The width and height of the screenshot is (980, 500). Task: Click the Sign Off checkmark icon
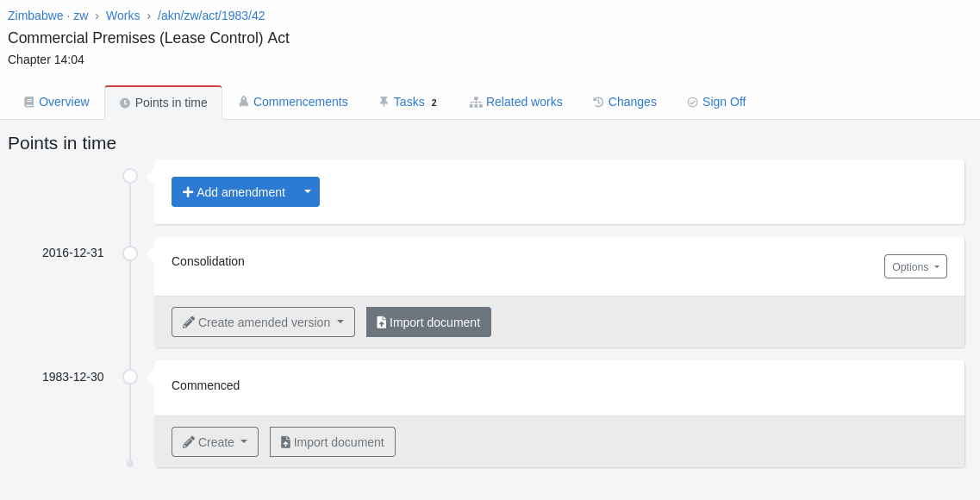pos(692,102)
